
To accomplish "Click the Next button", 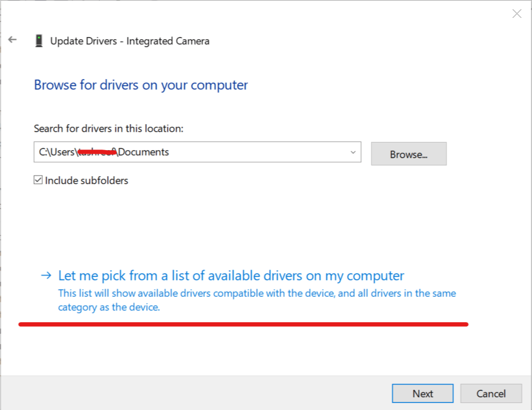I will [x=422, y=393].
